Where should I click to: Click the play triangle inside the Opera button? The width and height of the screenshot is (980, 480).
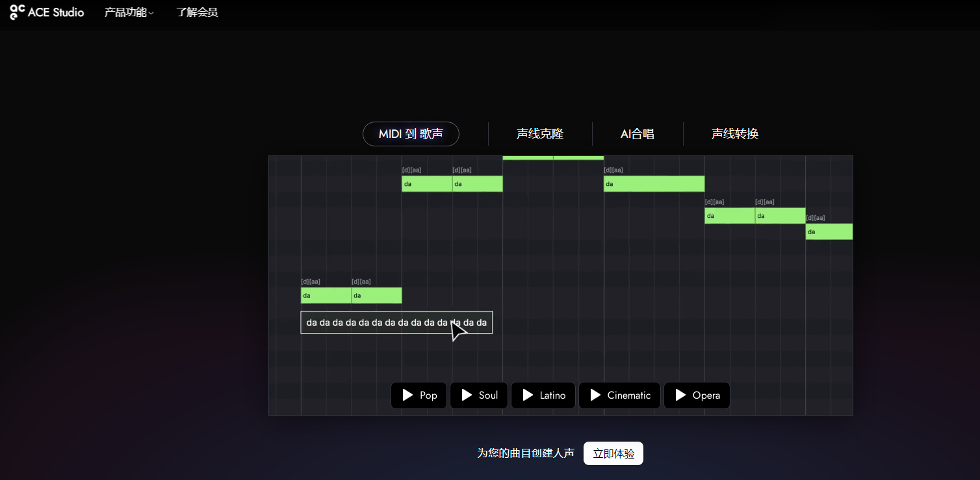coord(680,395)
